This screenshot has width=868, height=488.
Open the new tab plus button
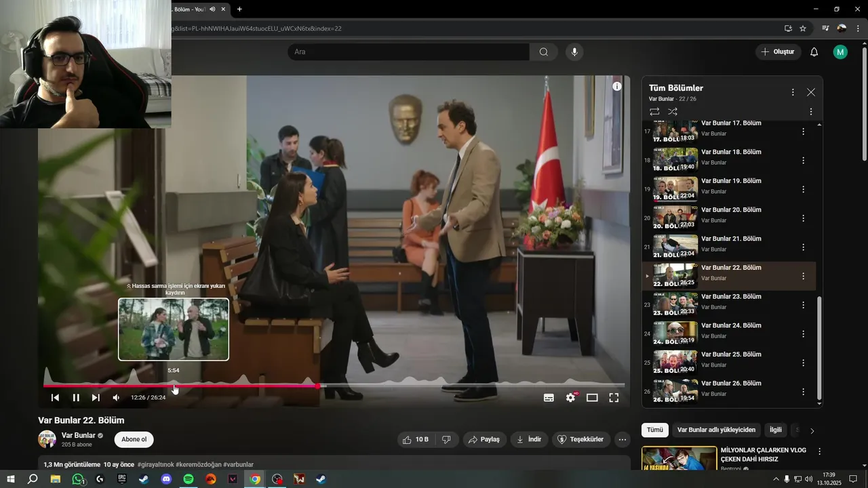[x=239, y=9]
